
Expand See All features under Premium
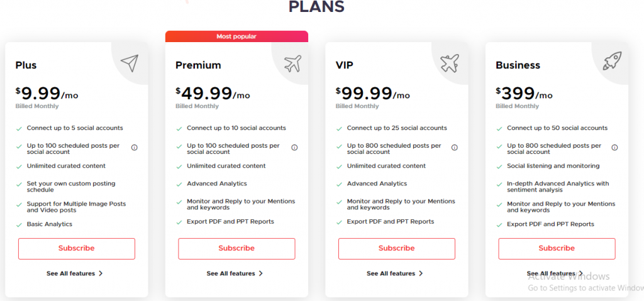coord(235,273)
